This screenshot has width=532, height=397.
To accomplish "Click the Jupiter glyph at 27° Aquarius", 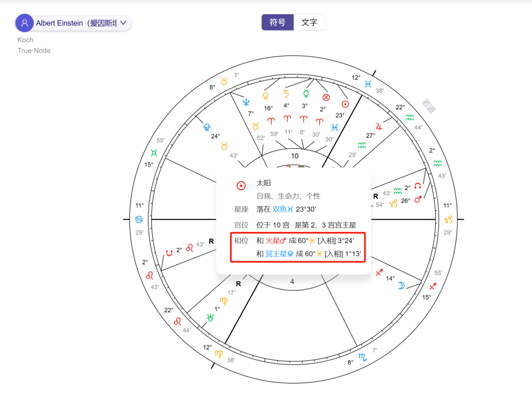I will (x=379, y=127).
